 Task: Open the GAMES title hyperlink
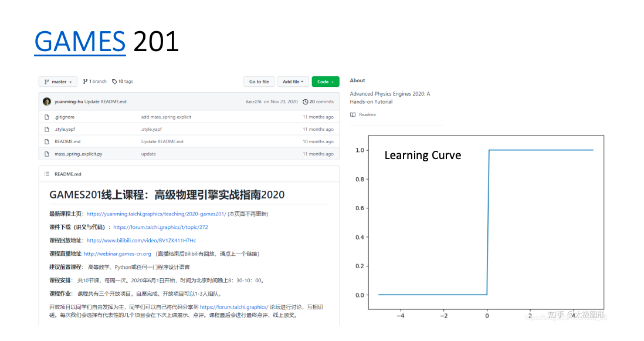(x=80, y=42)
